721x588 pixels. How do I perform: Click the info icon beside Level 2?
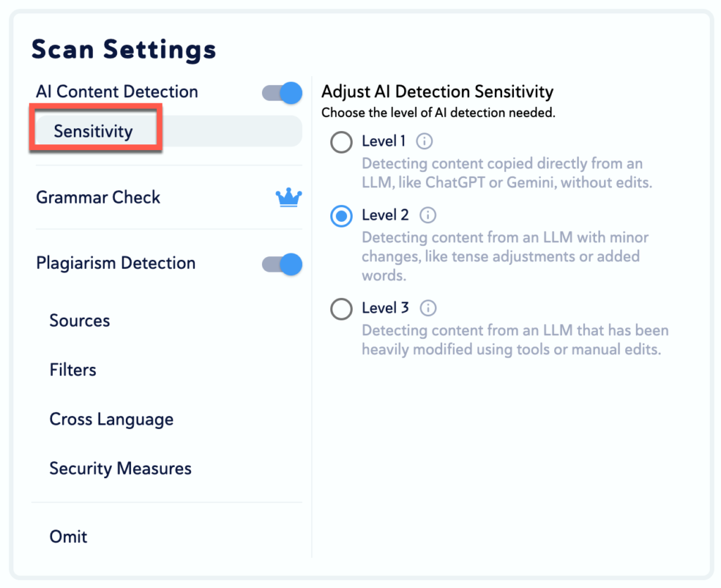(428, 215)
